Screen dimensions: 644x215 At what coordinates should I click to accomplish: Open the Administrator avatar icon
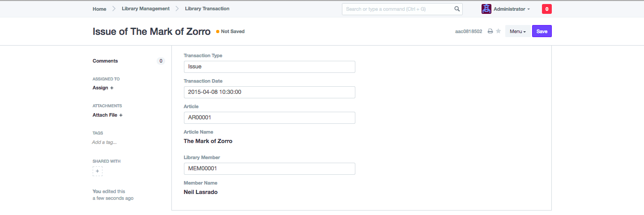[486, 9]
